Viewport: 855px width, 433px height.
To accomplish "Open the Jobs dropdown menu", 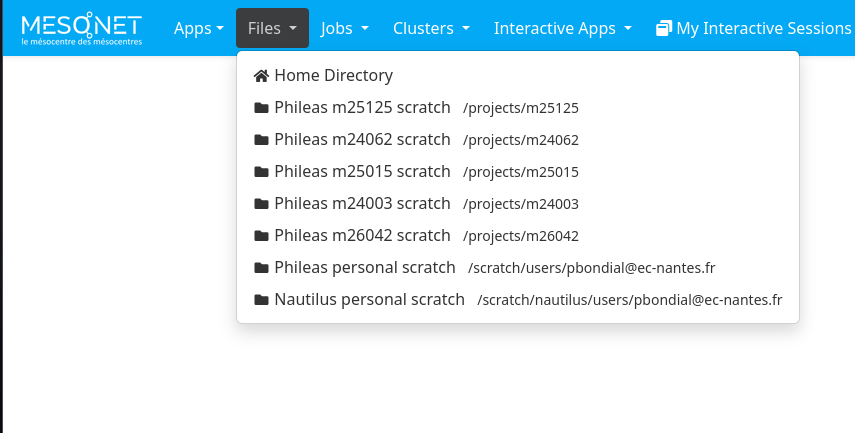I will coord(345,28).
